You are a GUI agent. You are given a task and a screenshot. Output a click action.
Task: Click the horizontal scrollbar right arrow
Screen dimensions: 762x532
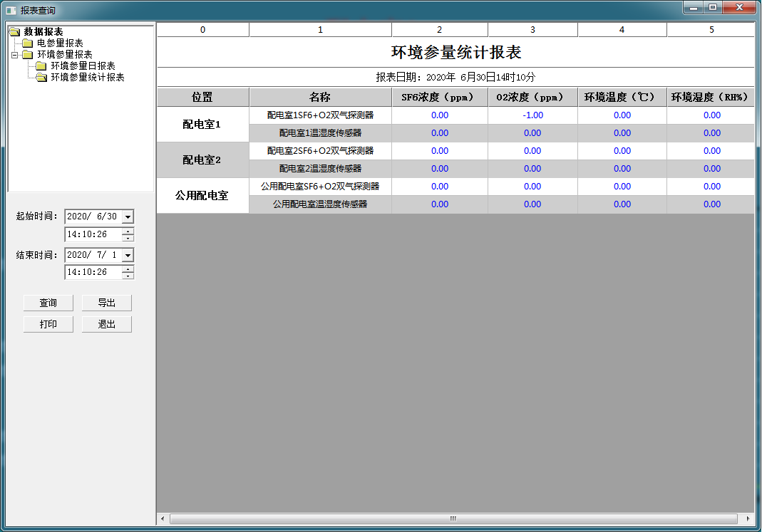[x=748, y=518]
